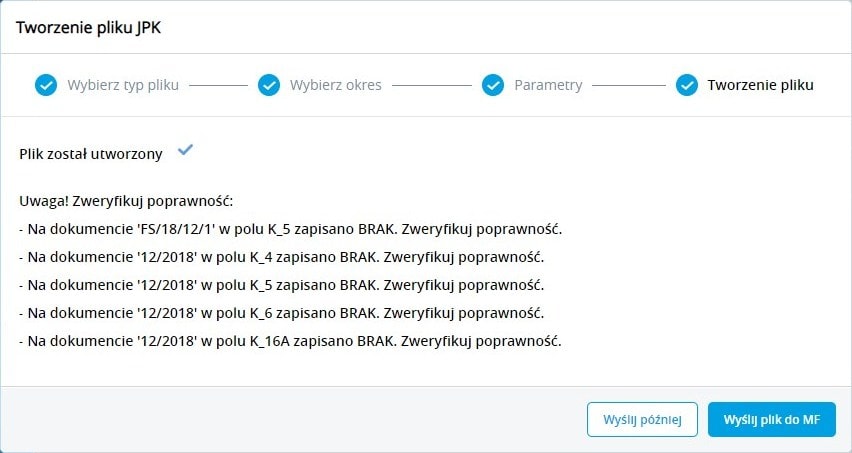The height and width of the screenshot is (453, 852).
Task: Go to the Wybierz okres step
Action: pos(336,85)
